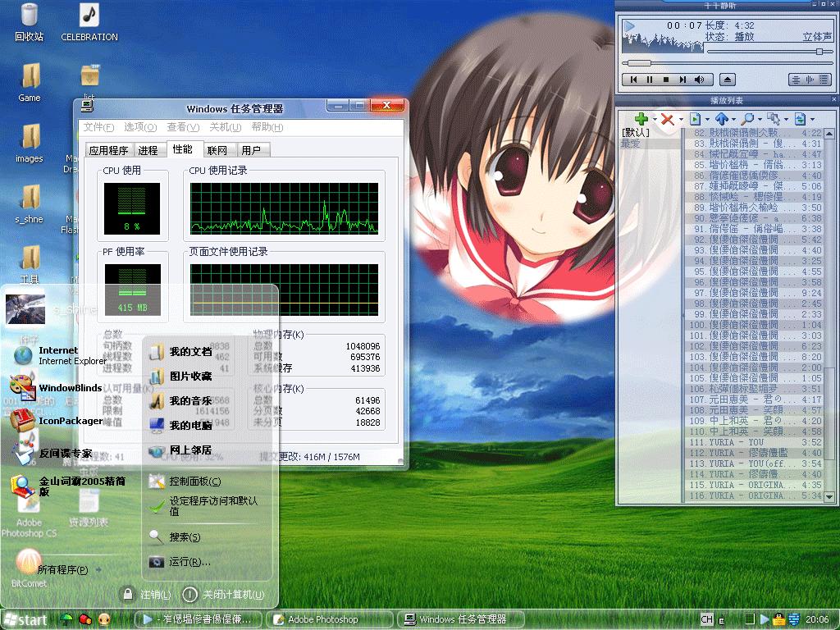Open 设定程序访问和默认值 in Start menu
The height and width of the screenshot is (630, 840).
(x=203, y=506)
